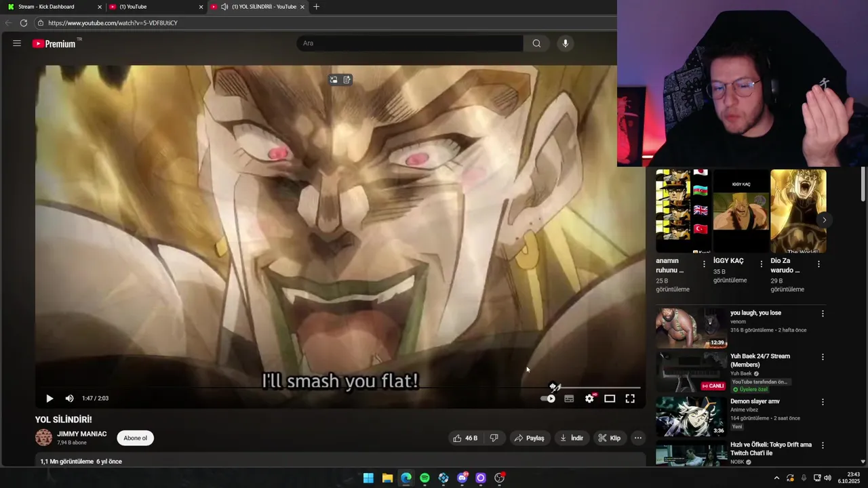Start voice search with microphone icon

click(566, 43)
